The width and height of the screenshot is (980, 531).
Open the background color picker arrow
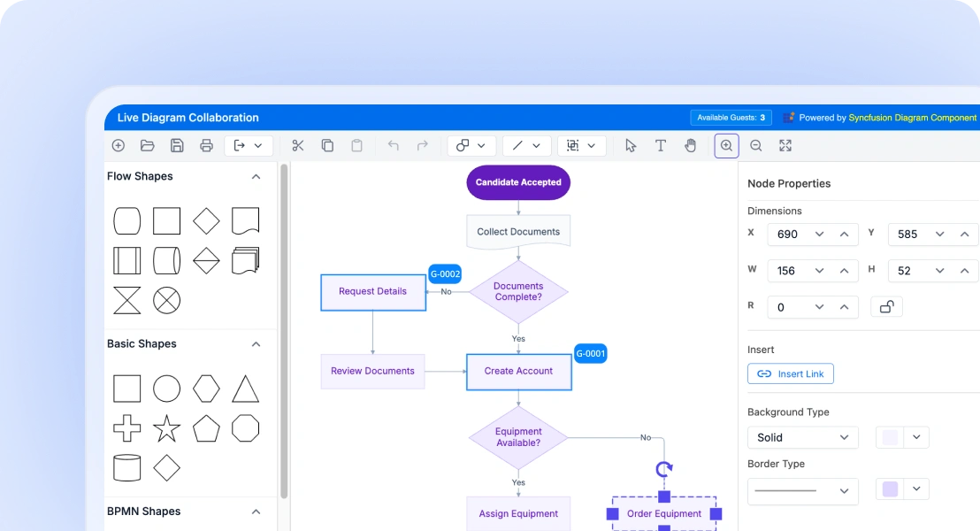tap(916, 438)
